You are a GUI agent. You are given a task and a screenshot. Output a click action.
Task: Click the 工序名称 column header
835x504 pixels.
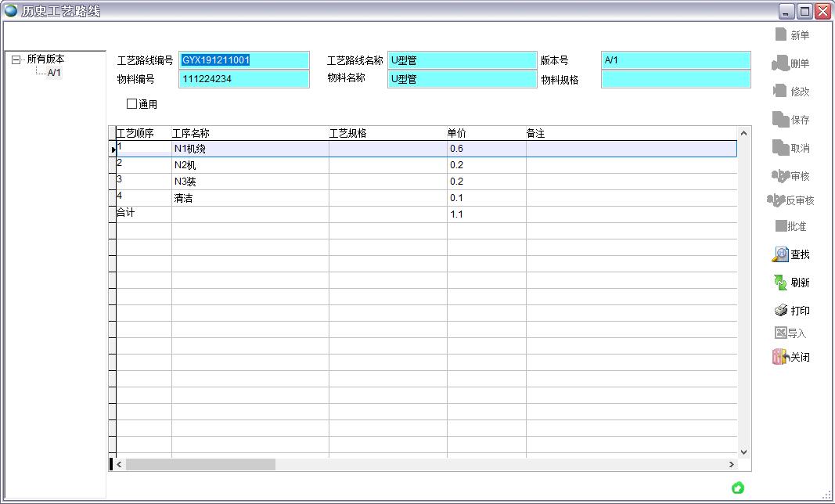point(191,134)
